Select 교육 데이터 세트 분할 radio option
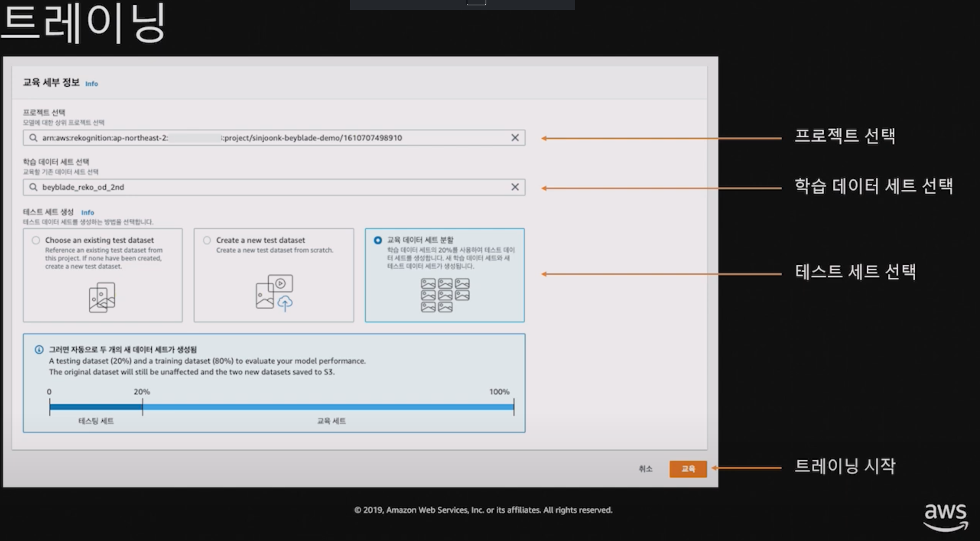 [x=377, y=240]
